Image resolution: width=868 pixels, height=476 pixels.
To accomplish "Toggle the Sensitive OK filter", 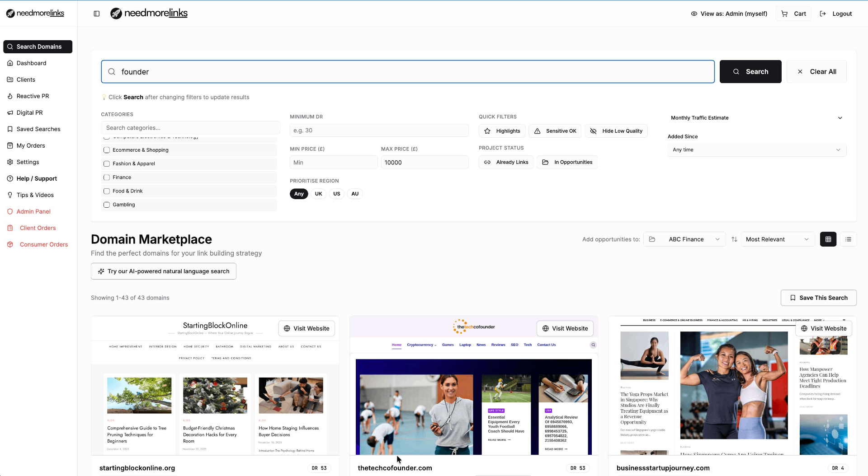I will (555, 131).
